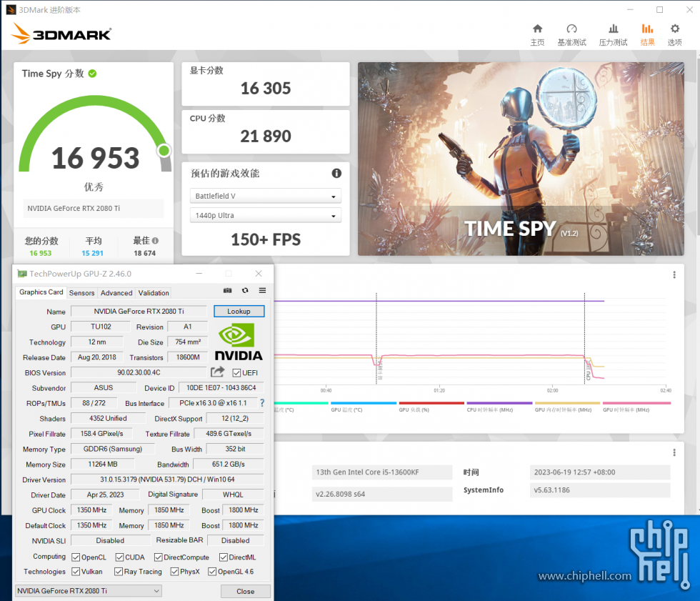Click the GPU Name field in GPU-Z

139,311
